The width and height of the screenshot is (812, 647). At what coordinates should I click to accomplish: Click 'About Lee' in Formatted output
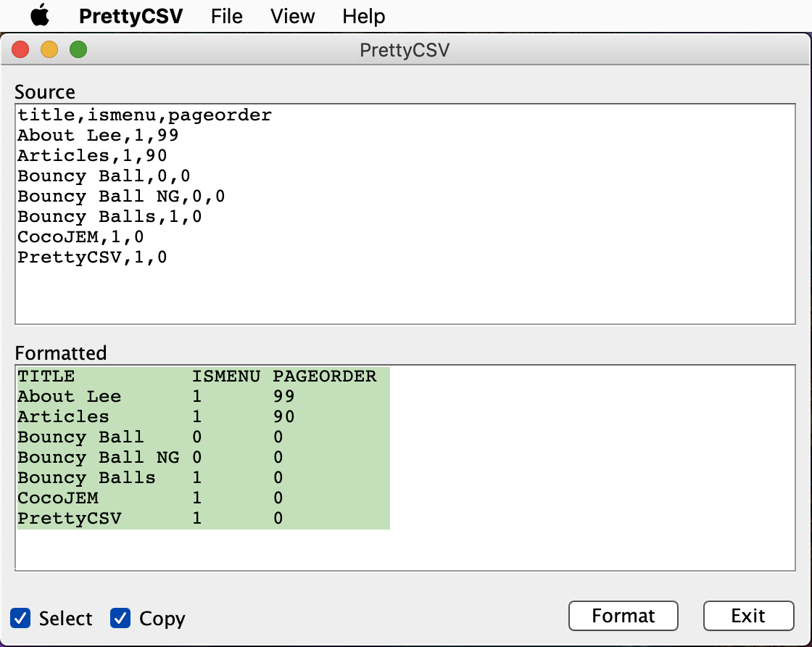pos(70,396)
